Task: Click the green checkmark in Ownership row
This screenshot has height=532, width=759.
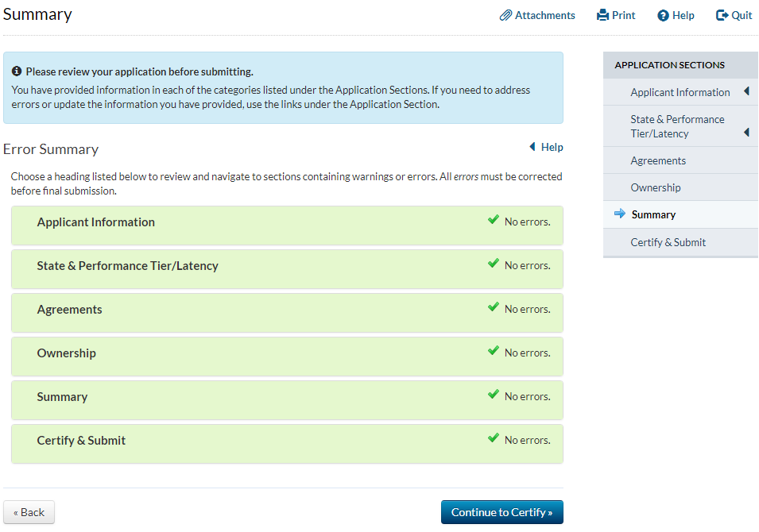Action: click(494, 351)
